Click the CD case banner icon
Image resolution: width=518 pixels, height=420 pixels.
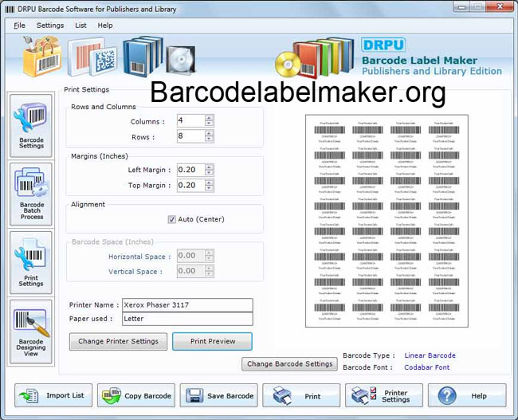(181, 60)
